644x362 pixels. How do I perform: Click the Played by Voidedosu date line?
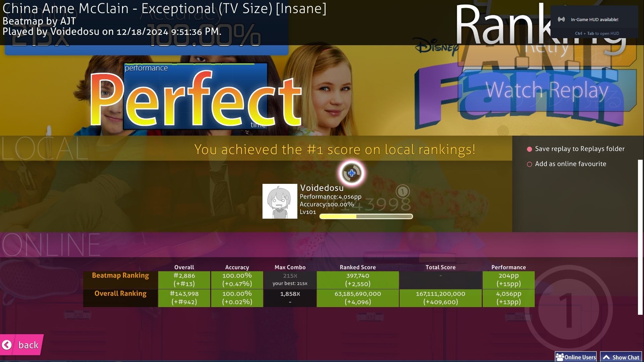click(112, 32)
